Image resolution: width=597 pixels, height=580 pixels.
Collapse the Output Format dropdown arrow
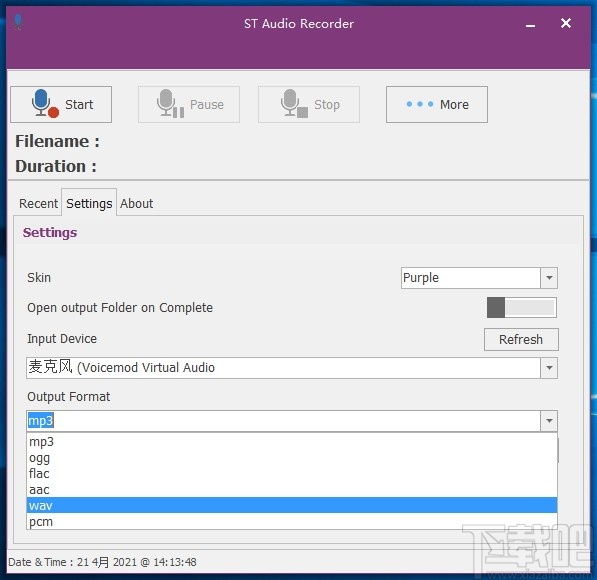[x=549, y=421]
